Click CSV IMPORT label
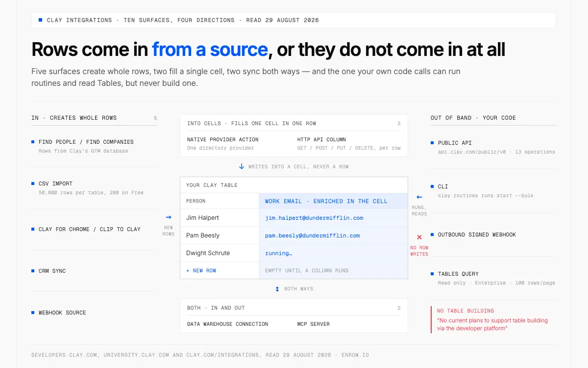 [55, 184]
